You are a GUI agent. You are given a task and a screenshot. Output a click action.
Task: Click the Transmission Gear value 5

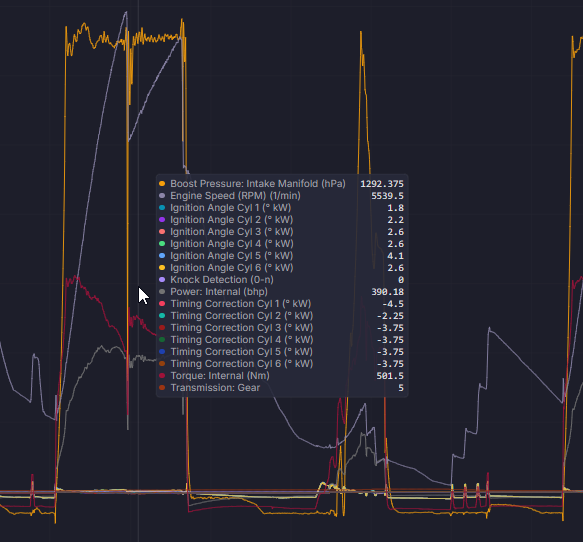click(401, 388)
